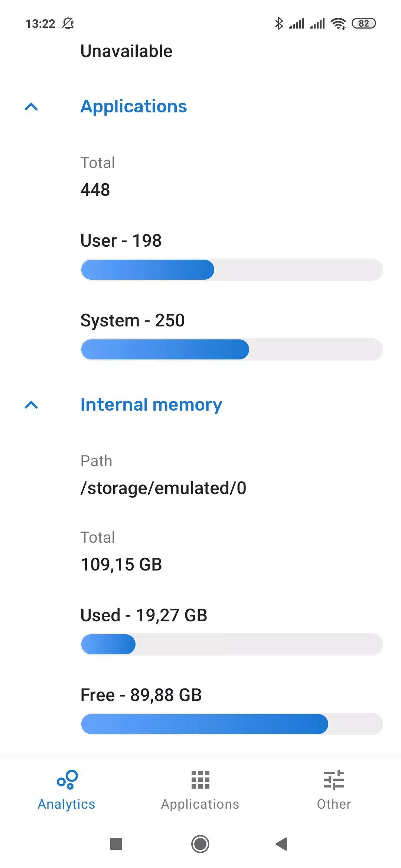Tap the Used - 19,27 GB bar
The width and height of the screenshot is (401, 868).
(x=232, y=644)
